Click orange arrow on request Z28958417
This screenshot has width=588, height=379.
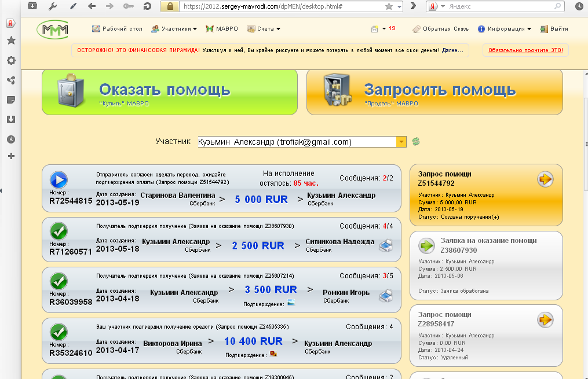pyautogui.click(x=545, y=320)
